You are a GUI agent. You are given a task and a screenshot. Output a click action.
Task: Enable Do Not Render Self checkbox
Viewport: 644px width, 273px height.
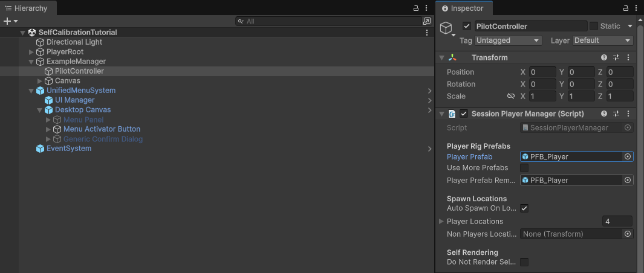coord(524,262)
